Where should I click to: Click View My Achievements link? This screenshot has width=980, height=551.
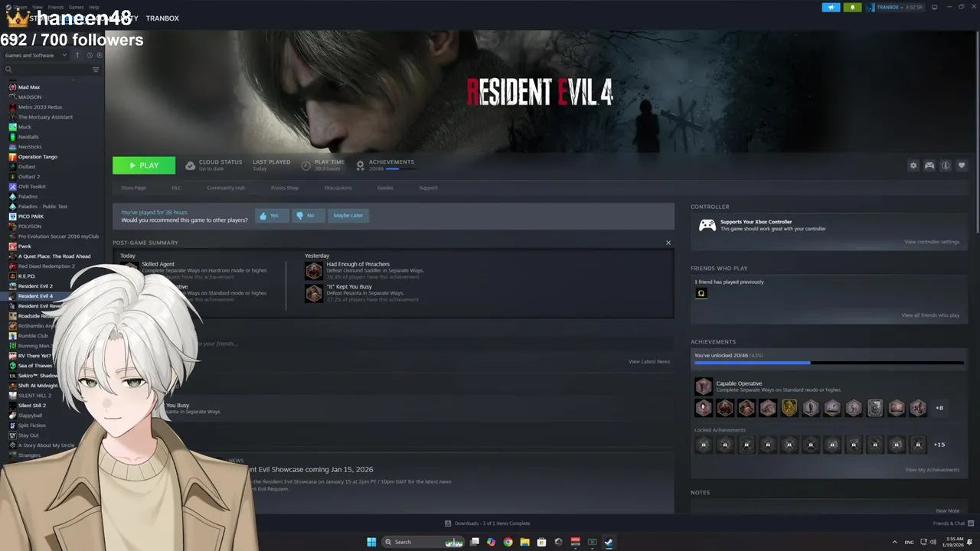[x=932, y=470]
